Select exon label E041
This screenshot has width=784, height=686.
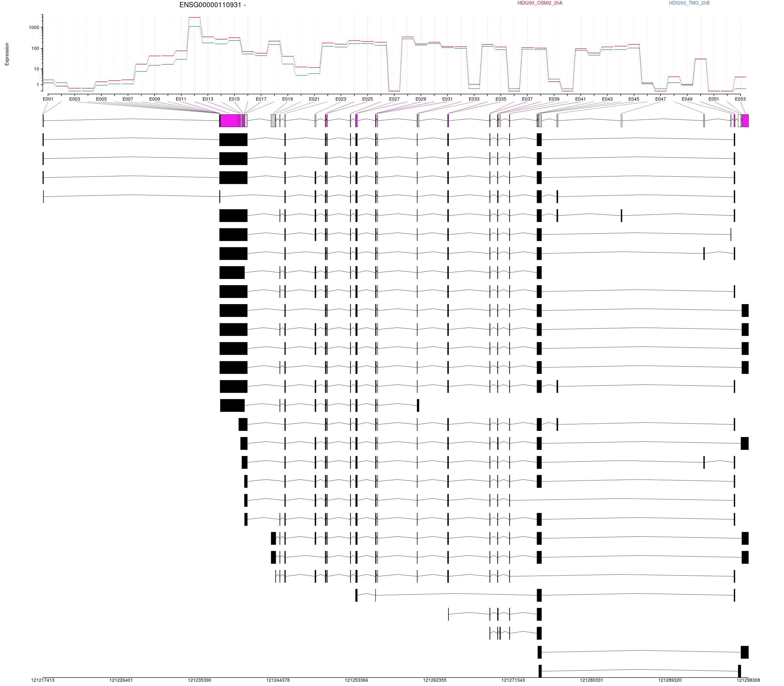[x=580, y=99]
